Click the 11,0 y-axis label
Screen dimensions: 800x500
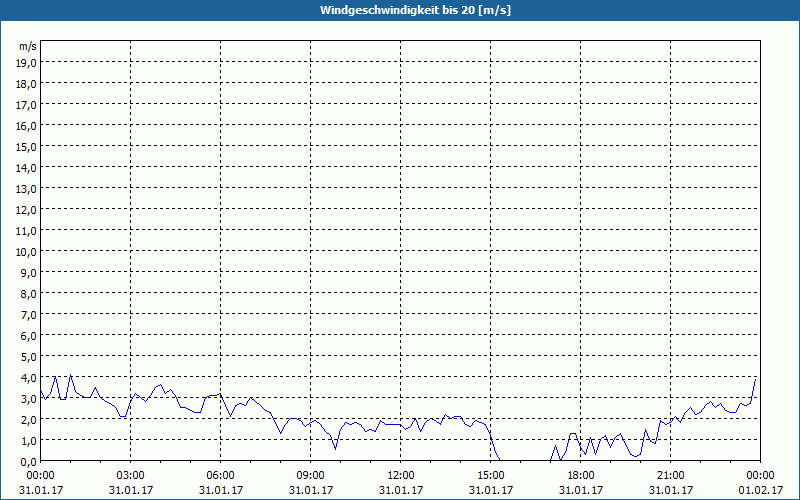pyautogui.click(x=26, y=230)
